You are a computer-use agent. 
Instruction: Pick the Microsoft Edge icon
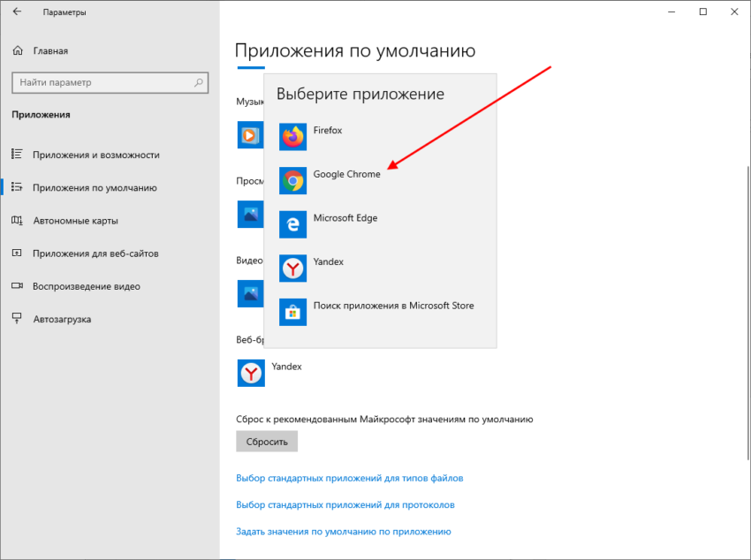(292, 224)
